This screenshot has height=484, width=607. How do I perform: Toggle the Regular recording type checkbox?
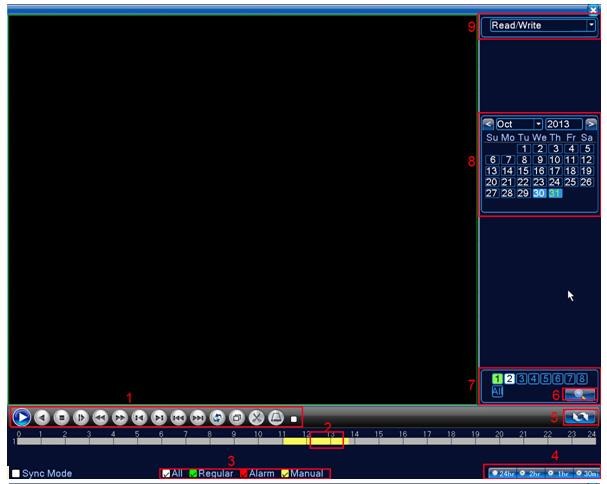pos(194,472)
